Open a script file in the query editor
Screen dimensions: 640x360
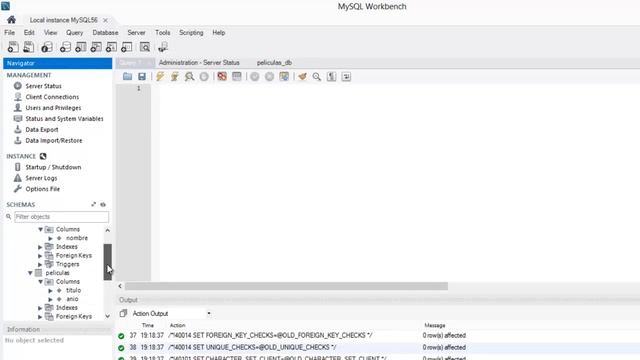coord(127,76)
